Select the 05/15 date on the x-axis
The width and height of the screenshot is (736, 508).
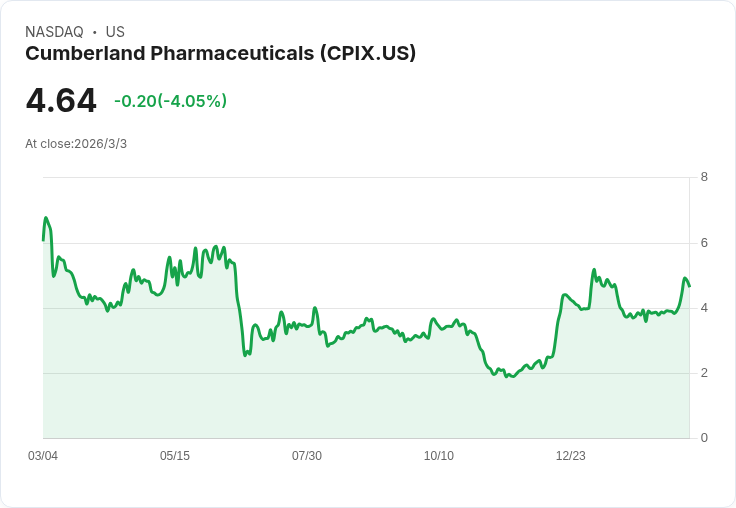pyautogui.click(x=175, y=456)
